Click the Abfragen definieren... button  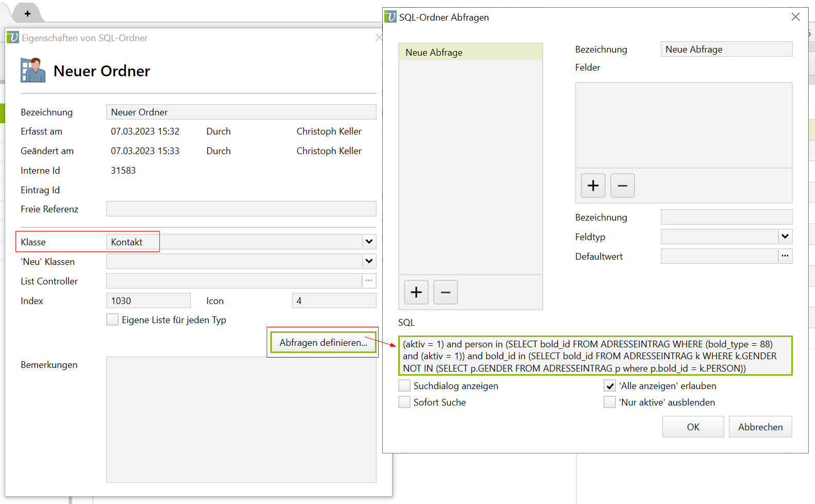(323, 343)
